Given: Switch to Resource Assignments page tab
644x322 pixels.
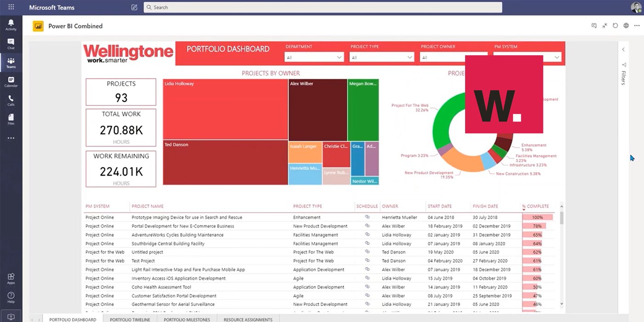Looking at the screenshot, I should (248, 319).
